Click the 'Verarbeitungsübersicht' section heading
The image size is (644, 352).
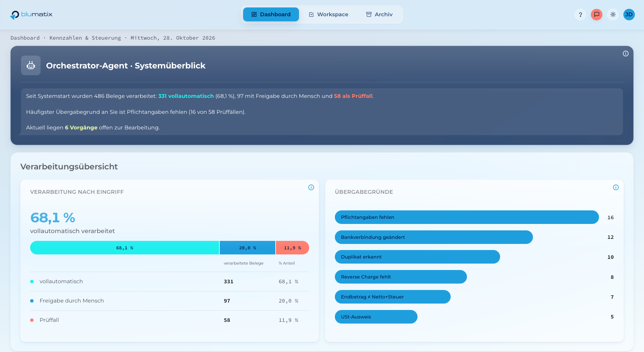(x=69, y=167)
